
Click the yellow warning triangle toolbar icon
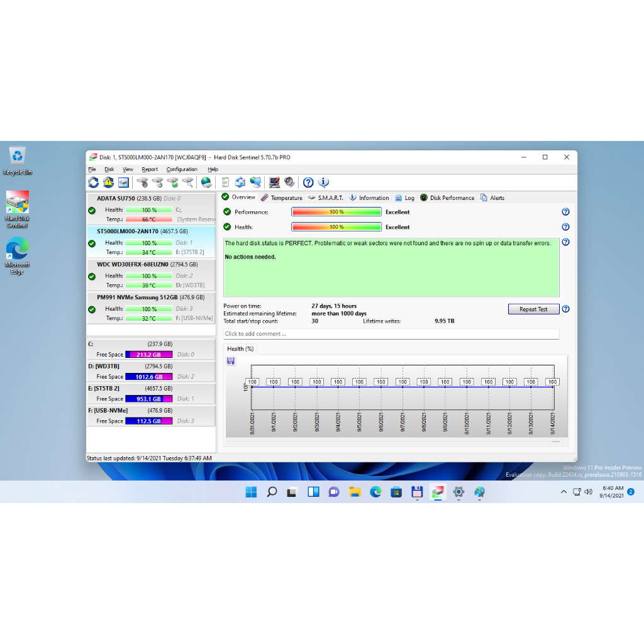coord(108,182)
